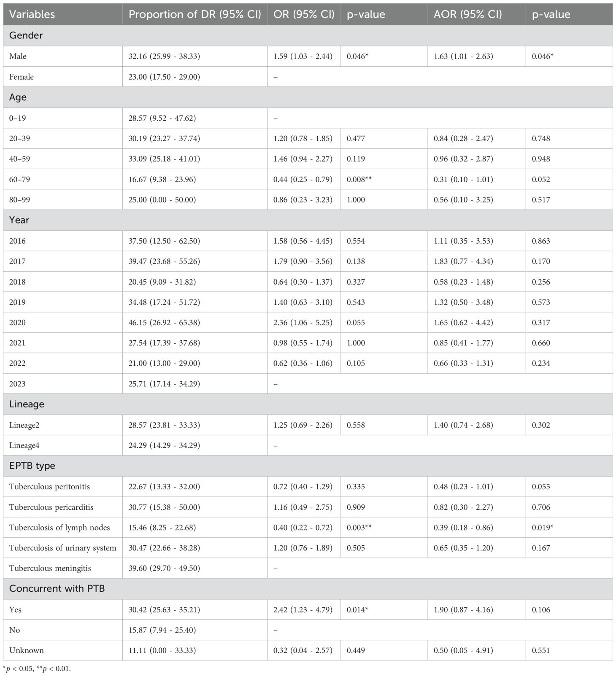Click the Proportion of DR (95% CI) header

(195, 14)
